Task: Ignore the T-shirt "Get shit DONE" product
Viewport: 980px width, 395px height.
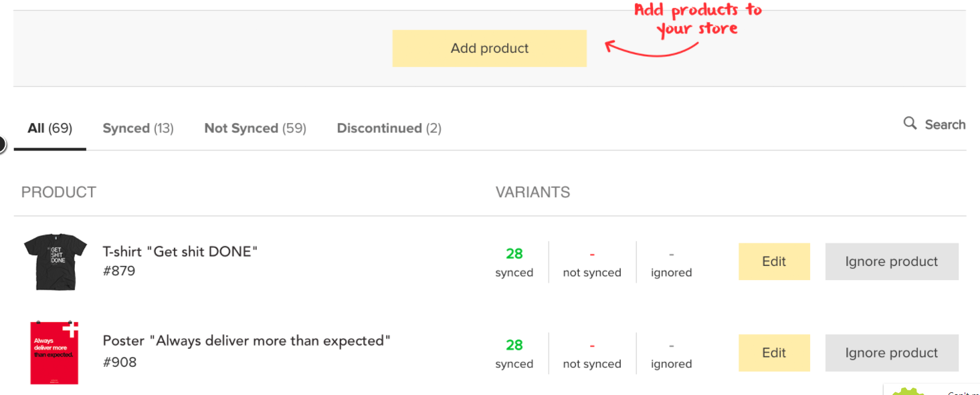Action: coord(892,261)
